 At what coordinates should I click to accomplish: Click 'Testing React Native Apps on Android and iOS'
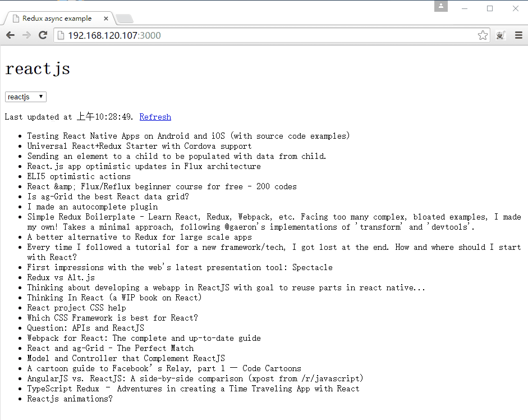(189, 136)
